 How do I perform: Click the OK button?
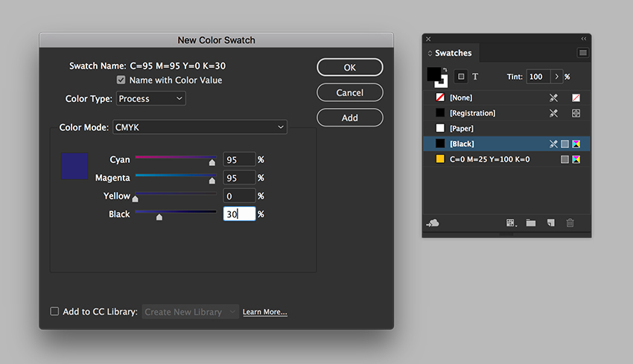coord(349,68)
